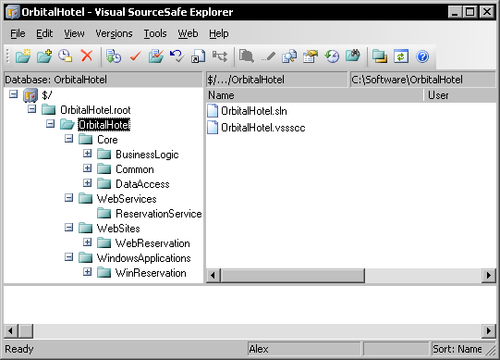Click the Create Project toolbar icon
Viewport: 500px width, 360px height.
click(x=23, y=56)
